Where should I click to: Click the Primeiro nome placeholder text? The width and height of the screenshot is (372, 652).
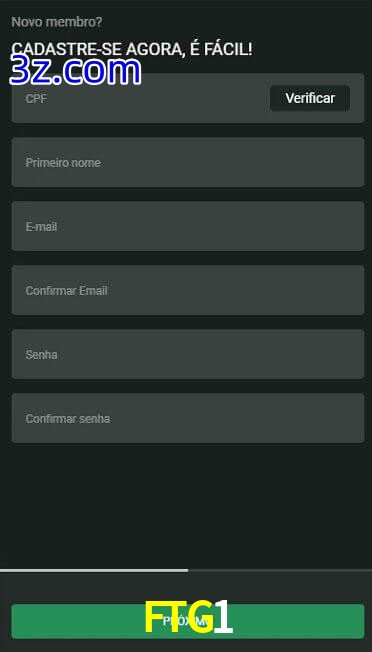pos(63,163)
